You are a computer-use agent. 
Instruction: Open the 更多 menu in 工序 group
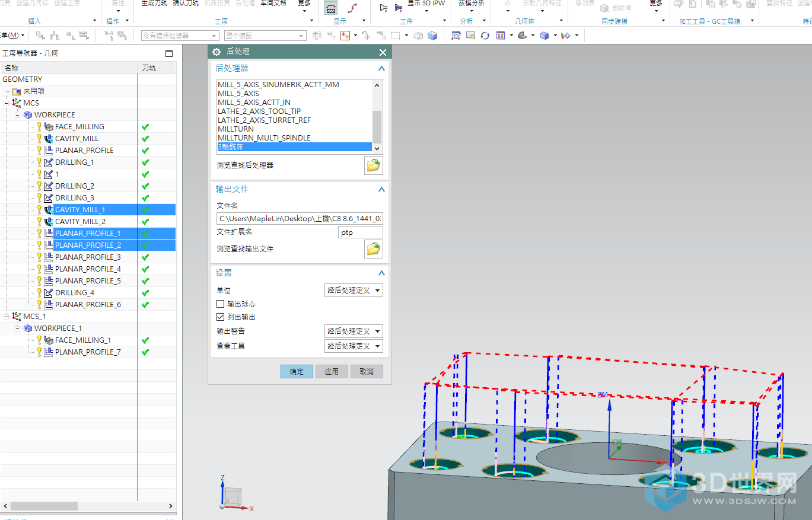pos(304,6)
